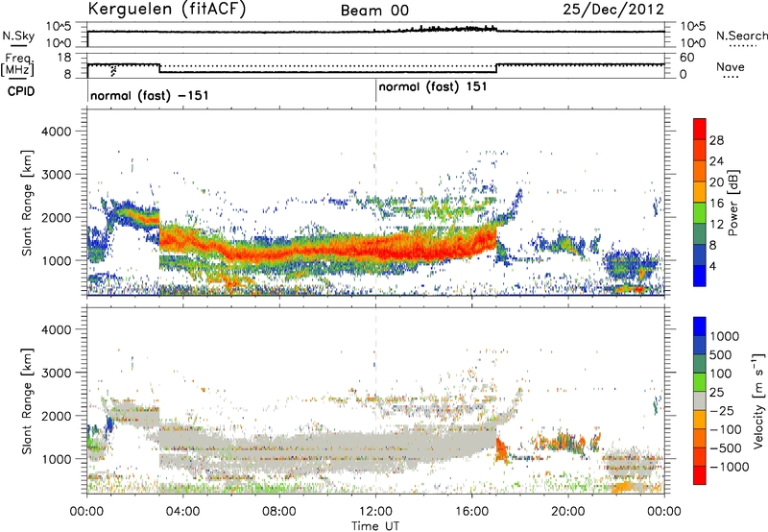The height and width of the screenshot is (532, 768).
Task: Click the "12:00" time tick label
Action: pyautogui.click(x=375, y=512)
